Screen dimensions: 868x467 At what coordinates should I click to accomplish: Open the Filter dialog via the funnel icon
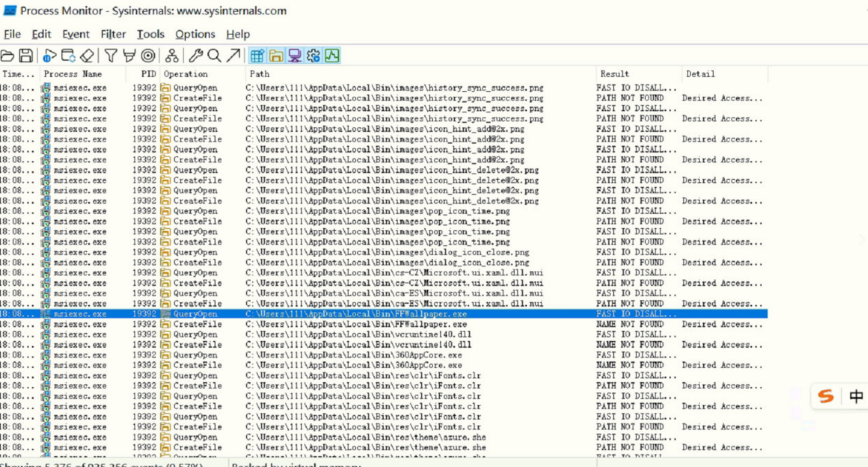[111, 56]
